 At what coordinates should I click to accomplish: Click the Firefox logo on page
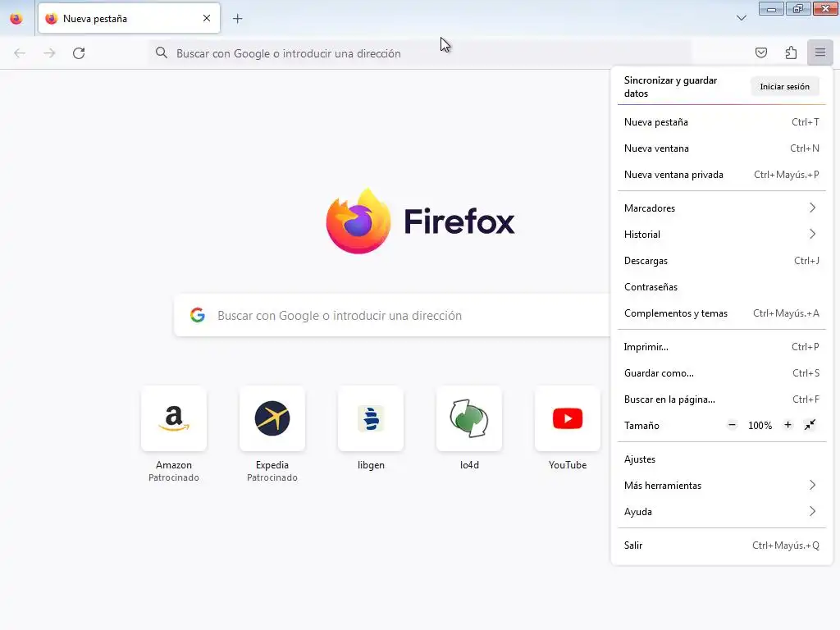click(x=358, y=221)
